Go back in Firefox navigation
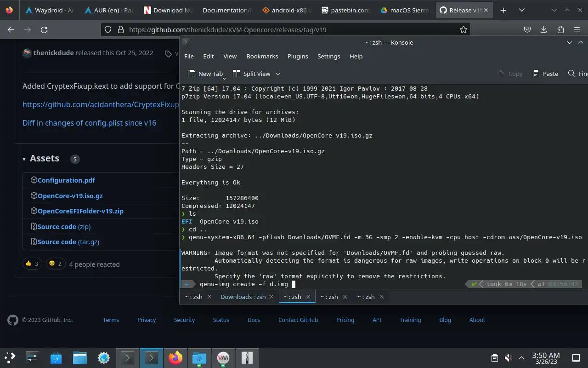This screenshot has width=588, height=368. tap(11, 29)
